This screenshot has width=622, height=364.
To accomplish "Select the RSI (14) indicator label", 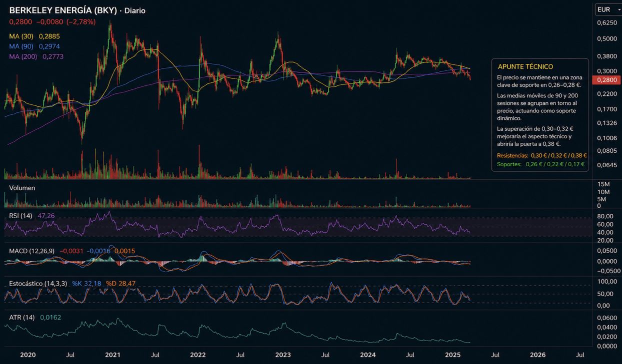I will tap(20, 216).
